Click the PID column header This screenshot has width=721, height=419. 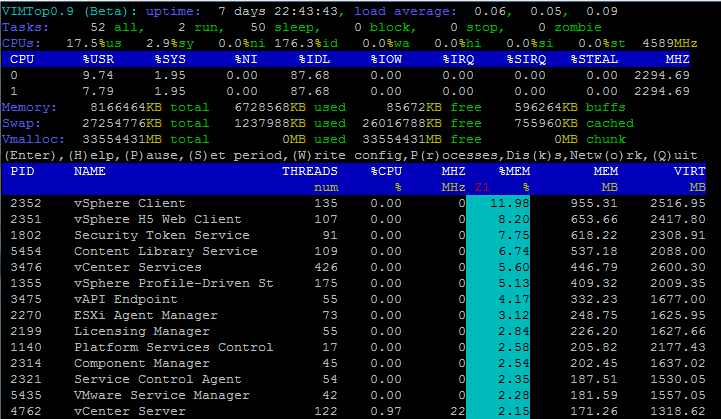pos(23,171)
